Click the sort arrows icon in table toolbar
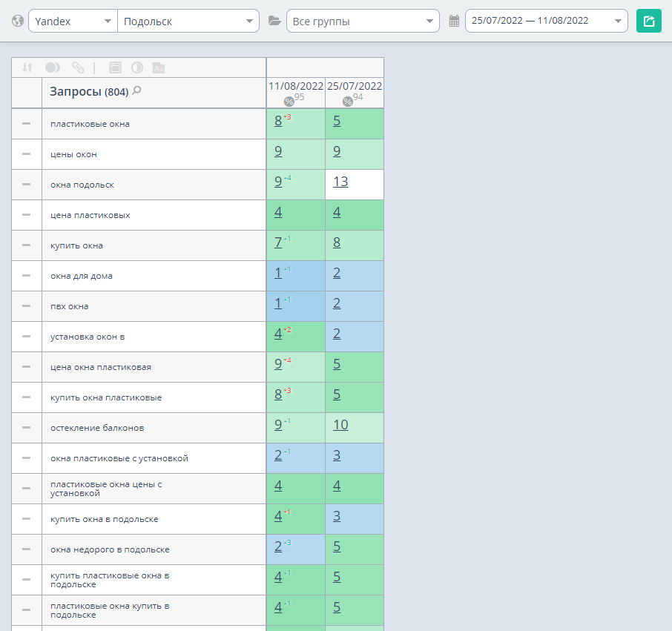The image size is (672, 631). [27, 67]
